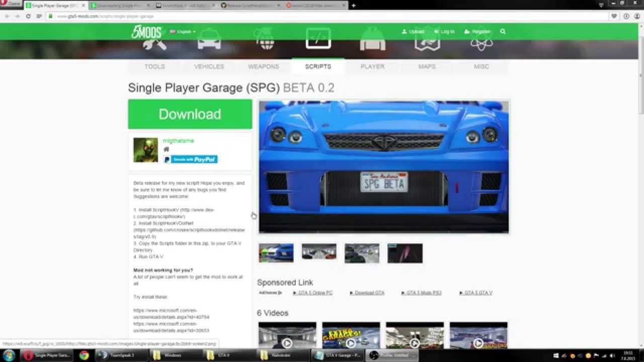The width and height of the screenshot is (644, 362).
Task: Click the browser address bar
Action: tap(327, 16)
